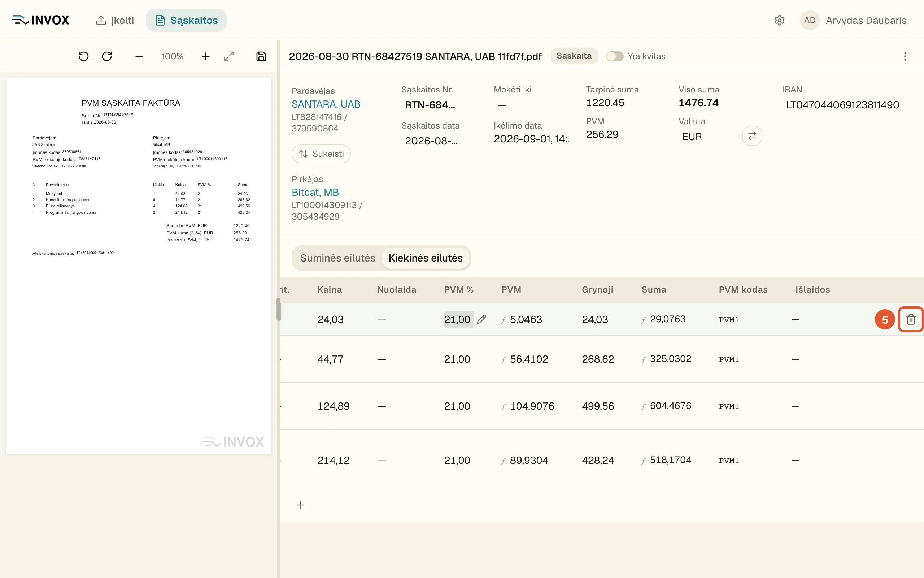
Task: Click the Grynoji value 268,62
Action: (598, 359)
